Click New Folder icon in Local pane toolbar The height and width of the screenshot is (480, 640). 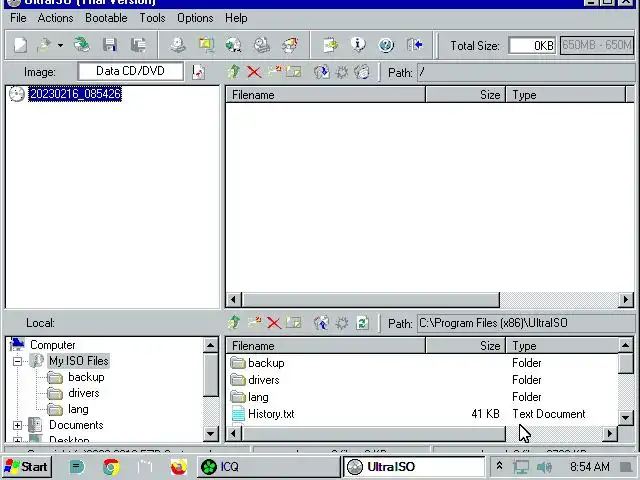click(255, 322)
